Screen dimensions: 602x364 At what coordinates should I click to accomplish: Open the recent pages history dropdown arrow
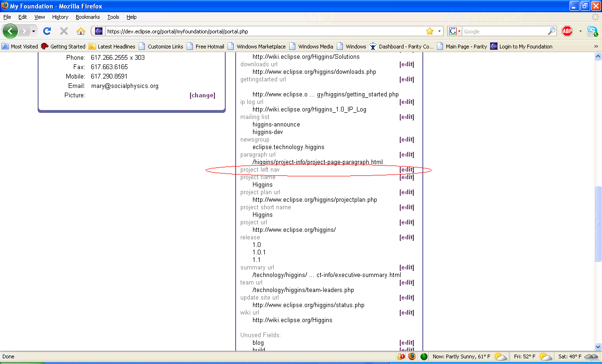[x=33, y=31]
